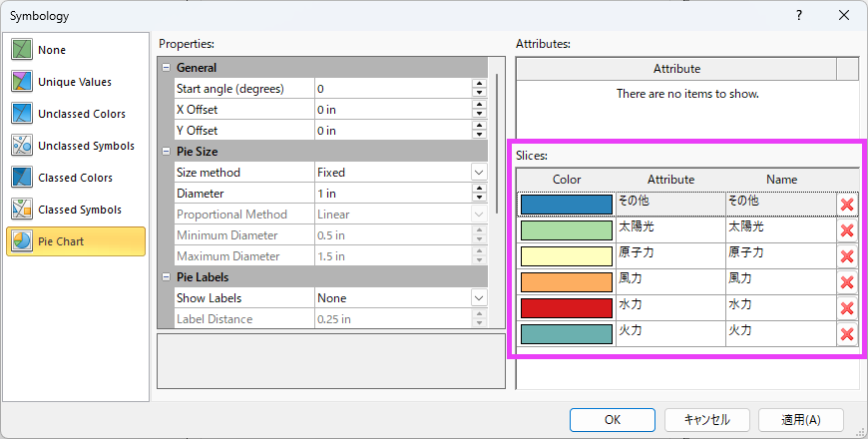868x439 pixels.
Task: Select the Classed Symbols symbology type
Action: click(x=22, y=210)
